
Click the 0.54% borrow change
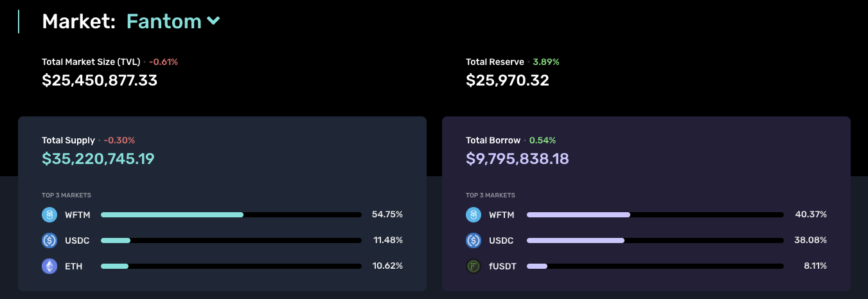point(543,140)
